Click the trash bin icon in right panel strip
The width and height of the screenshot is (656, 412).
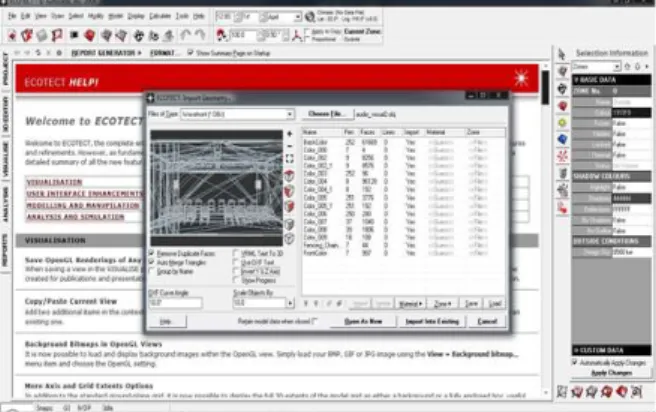click(562, 173)
